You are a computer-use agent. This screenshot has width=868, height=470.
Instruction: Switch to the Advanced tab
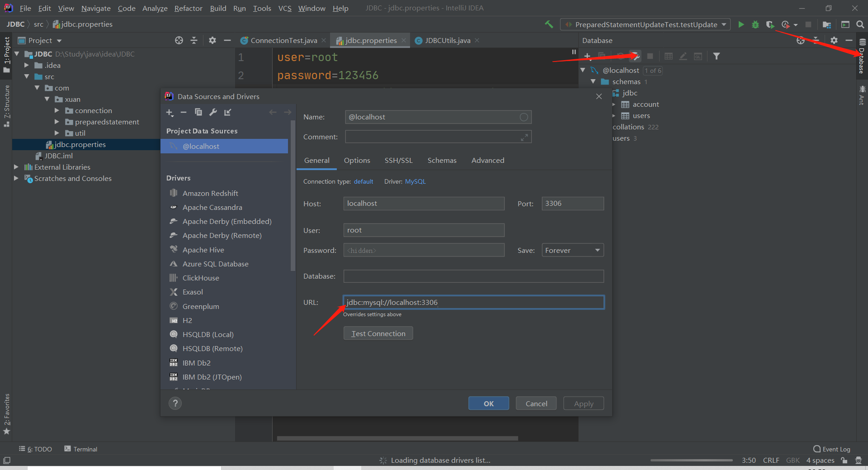(x=488, y=160)
